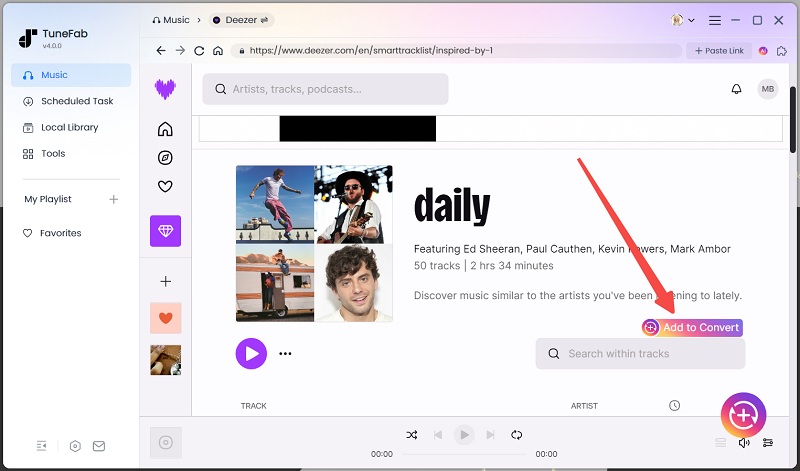The height and width of the screenshot is (471, 800).
Task: Go to Local Library section
Action: click(x=69, y=127)
